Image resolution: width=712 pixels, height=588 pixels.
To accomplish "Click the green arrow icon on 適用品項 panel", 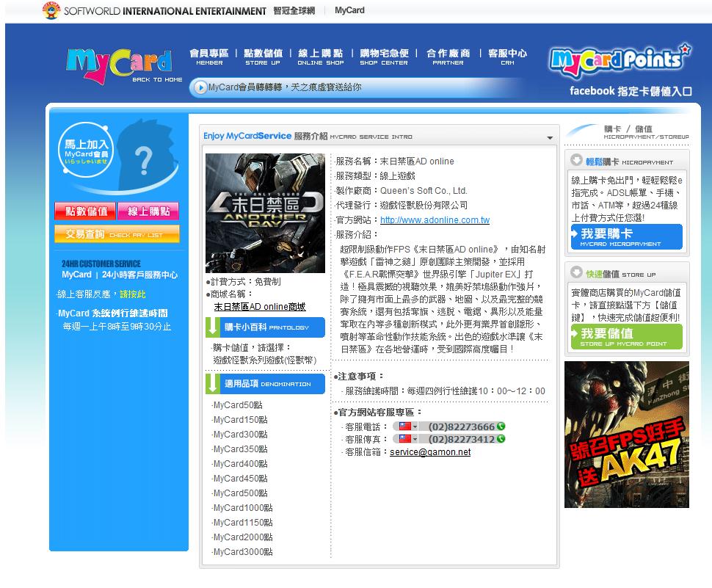I will pyautogui.click(x=211, y=383).
